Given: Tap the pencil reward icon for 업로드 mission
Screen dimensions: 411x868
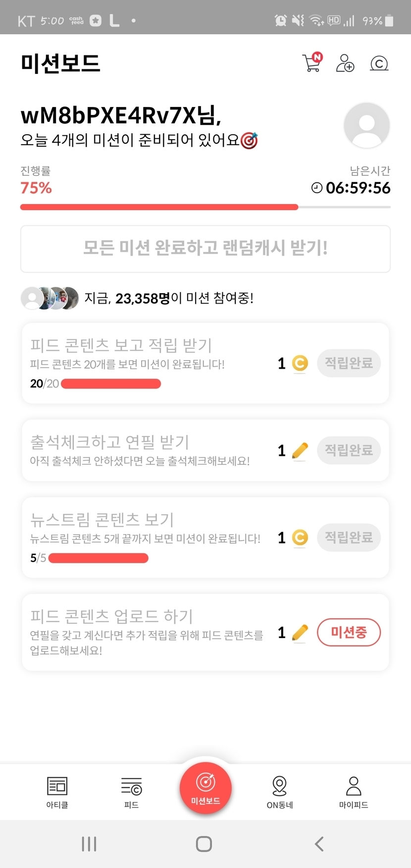Looking at the screenshot, I should (x=300, y=633).
